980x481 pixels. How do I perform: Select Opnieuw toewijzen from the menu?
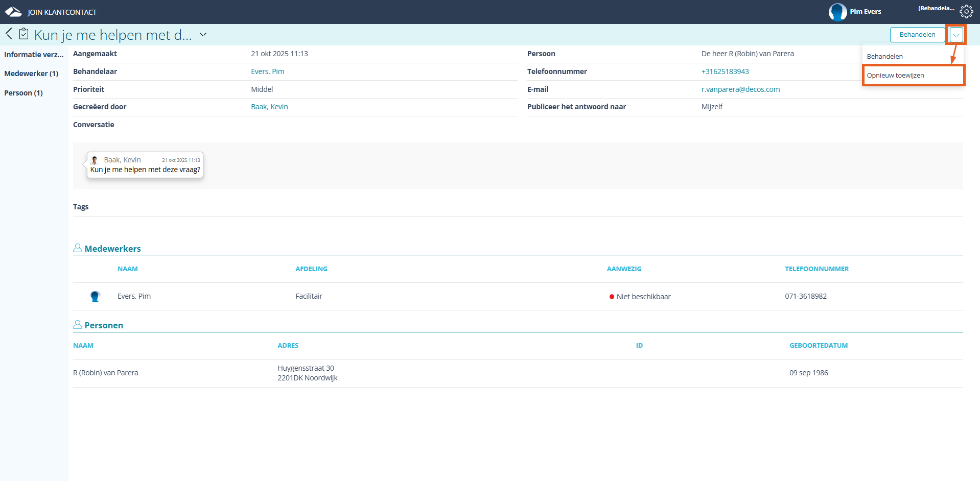[895, 76]
